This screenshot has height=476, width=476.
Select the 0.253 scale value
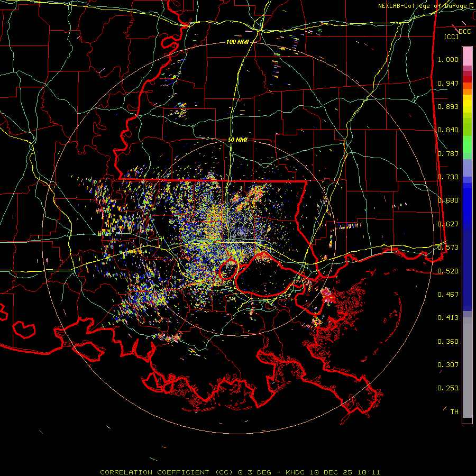[x=448, y=388]
